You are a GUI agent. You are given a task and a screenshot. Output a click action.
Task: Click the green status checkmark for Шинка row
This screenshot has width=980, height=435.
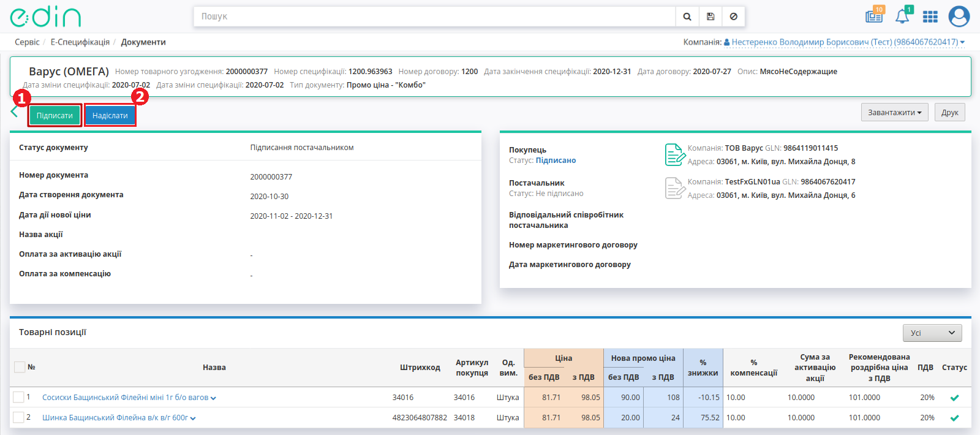[954, 418]
